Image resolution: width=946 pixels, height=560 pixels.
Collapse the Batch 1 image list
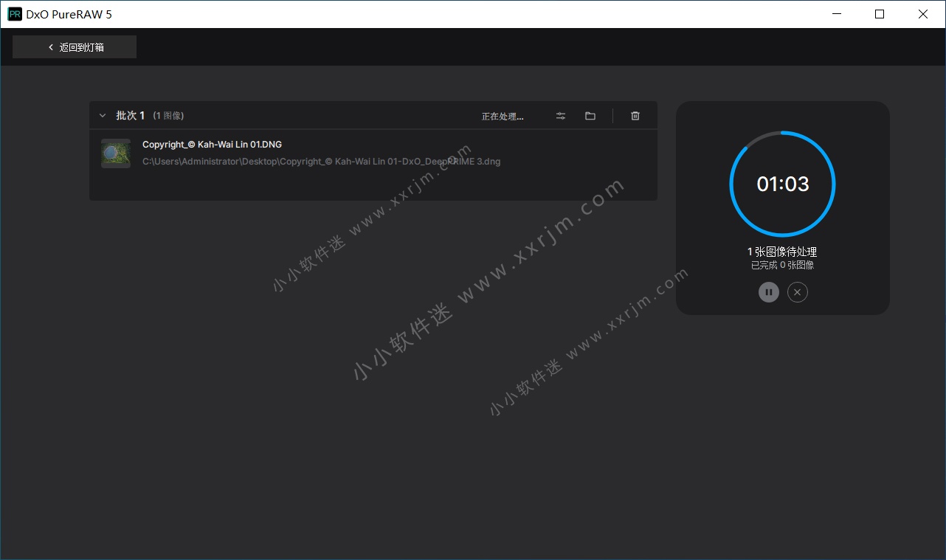tap(103, 115)
